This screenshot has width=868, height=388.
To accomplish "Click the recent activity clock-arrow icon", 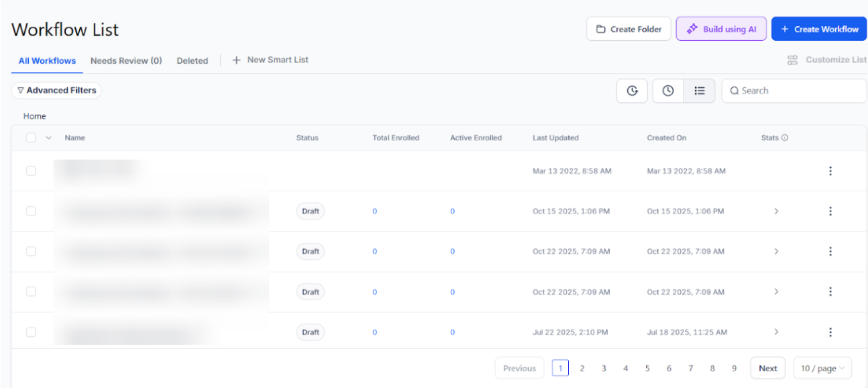I will coord(632,91).
